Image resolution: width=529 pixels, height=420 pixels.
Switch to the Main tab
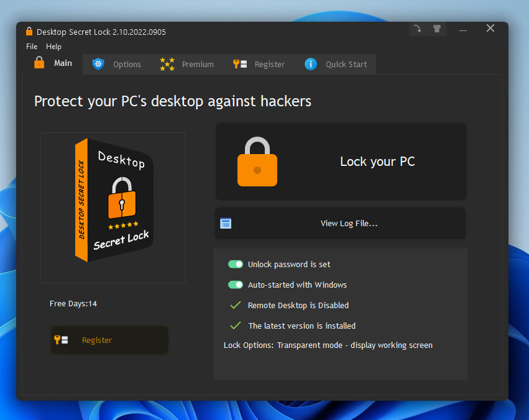(53, 63)
